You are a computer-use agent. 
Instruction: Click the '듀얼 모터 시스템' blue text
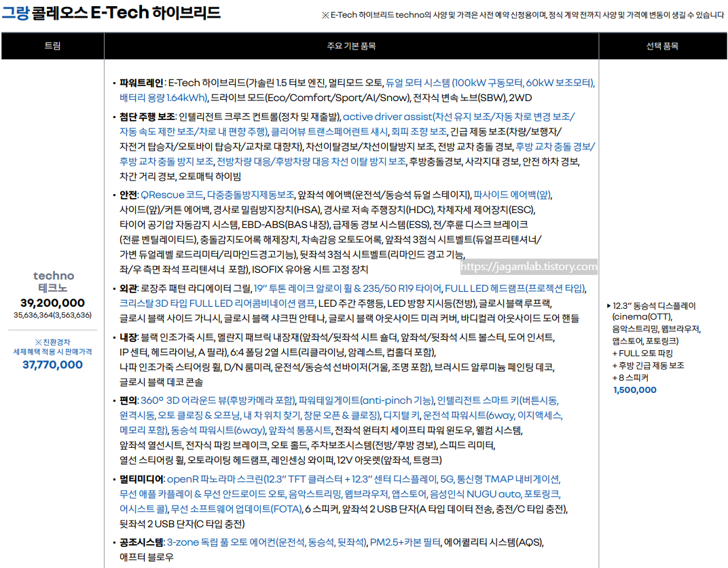coord(418,83)
